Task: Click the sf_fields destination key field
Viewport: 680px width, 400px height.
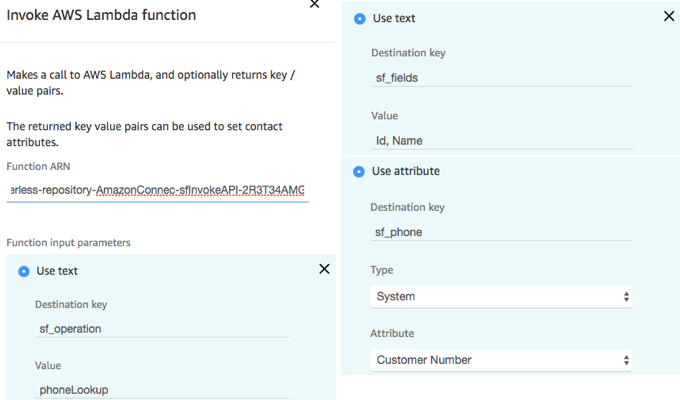Action: [x=502, y=78]
